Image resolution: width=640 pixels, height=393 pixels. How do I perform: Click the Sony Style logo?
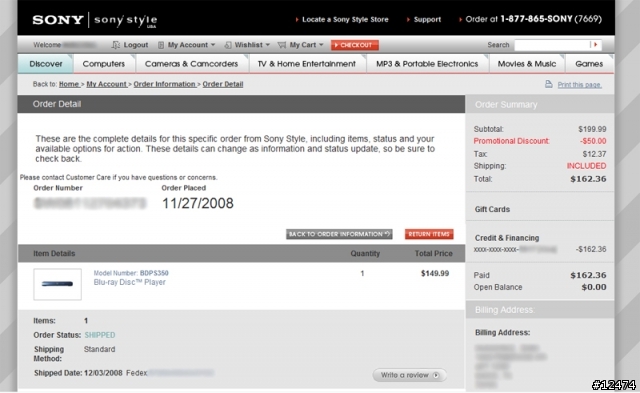coord(125,20)
